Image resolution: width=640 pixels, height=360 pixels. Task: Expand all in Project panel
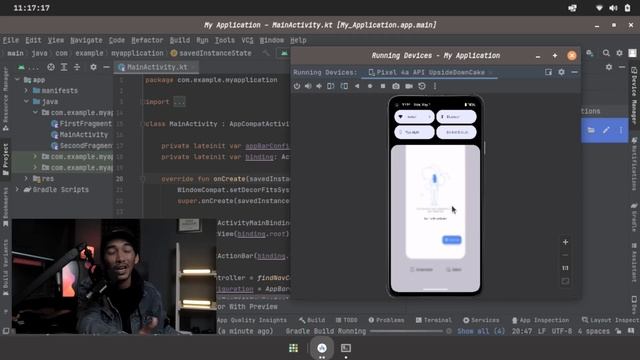(64, 67)
